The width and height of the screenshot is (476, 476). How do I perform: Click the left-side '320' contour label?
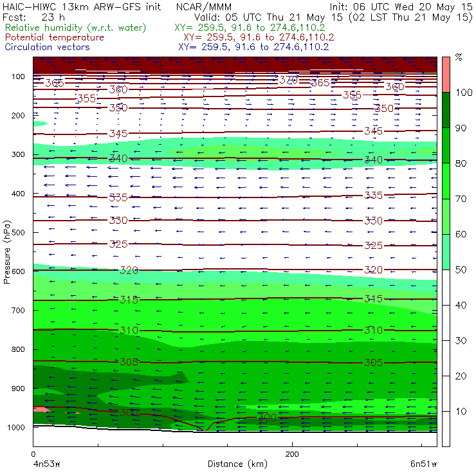pos(129,270)
